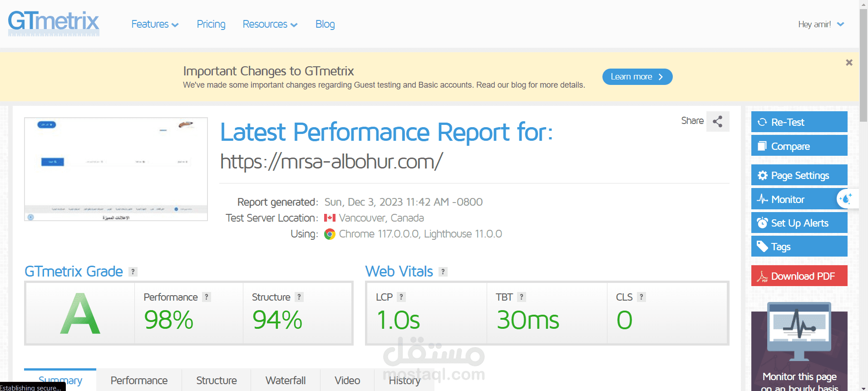Click the Share icon button
The height and width of the screenshot is (391, 868).
coord(717,121)
